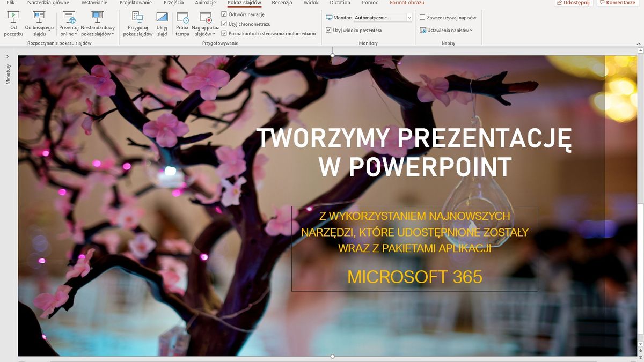Click bottom-center image sizing handle
Viewport: 644px width, 362px height.
(x=333, y=356)
